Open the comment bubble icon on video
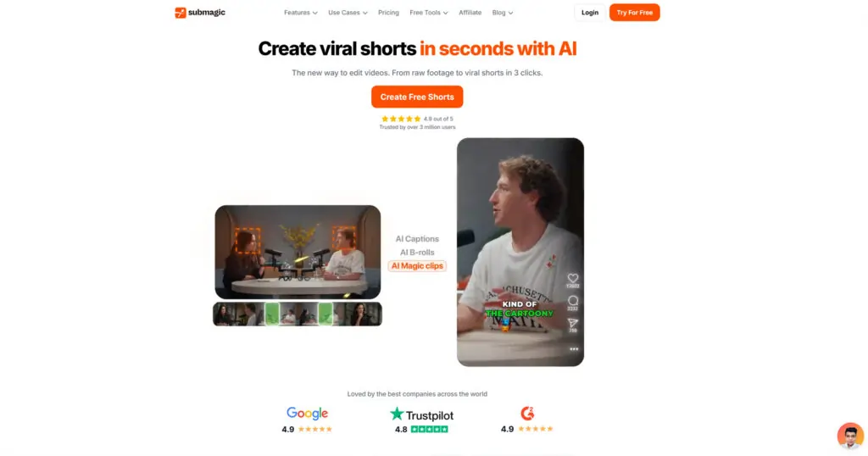 tap(572, 301)
